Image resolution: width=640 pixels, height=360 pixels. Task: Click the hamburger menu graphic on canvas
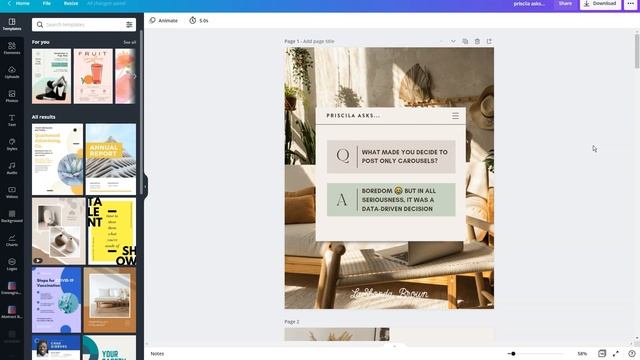click(x=455, y=116)
